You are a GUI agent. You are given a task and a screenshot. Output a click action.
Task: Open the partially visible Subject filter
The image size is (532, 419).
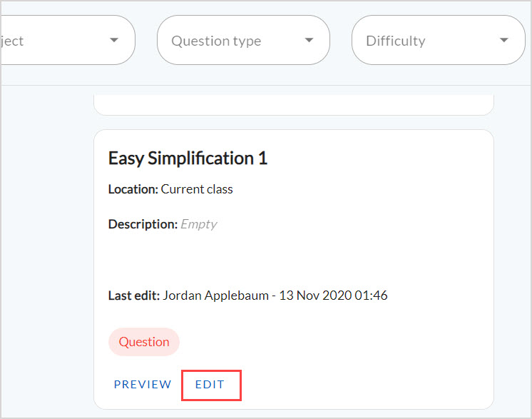[57, 41]
